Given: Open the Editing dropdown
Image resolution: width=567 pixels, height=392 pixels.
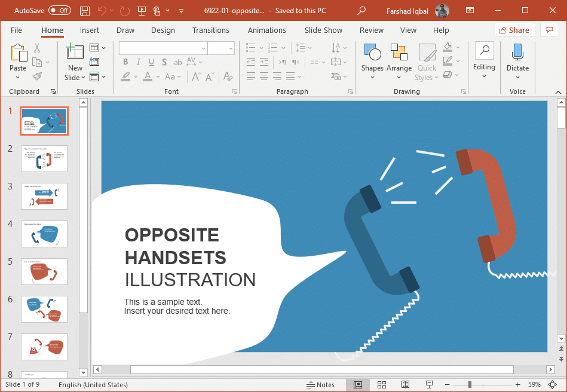Looking at the screenshot, I should pyautogui.click(x=484, y=68).
